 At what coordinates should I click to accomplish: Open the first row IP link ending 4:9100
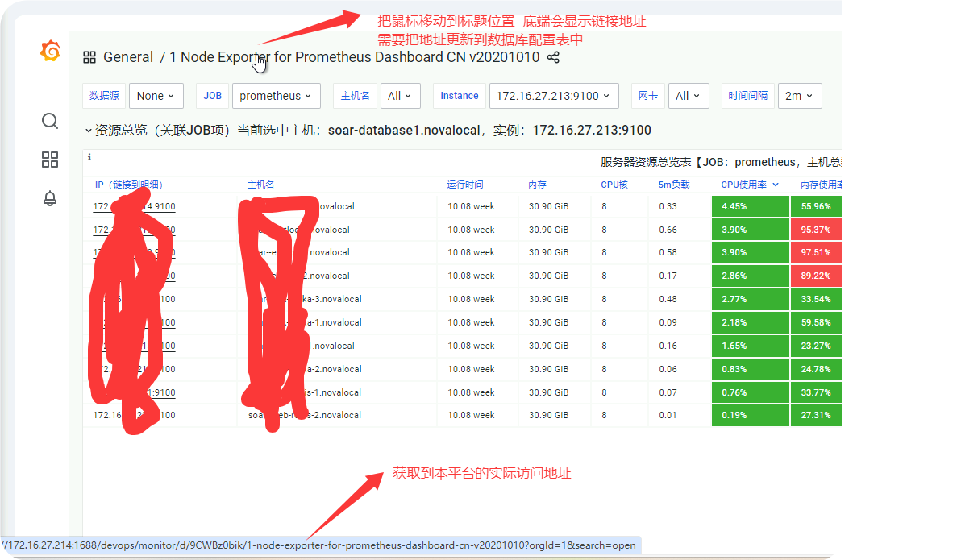click(x=135, y=207)
